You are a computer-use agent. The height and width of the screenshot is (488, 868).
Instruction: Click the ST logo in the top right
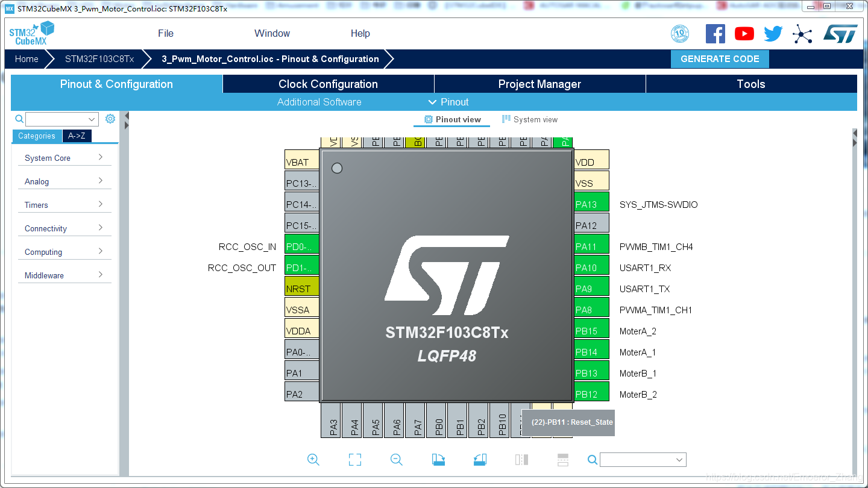pos(841,33)
